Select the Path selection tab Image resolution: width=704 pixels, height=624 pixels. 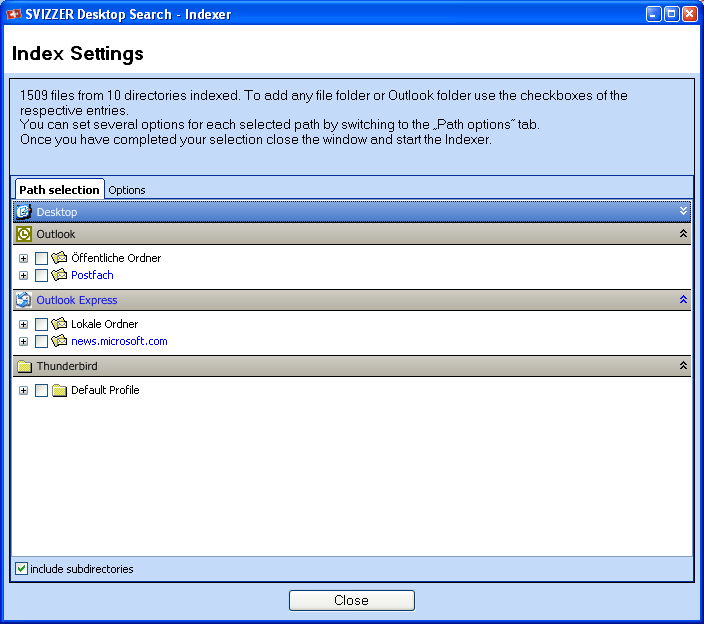click(59, 189)
